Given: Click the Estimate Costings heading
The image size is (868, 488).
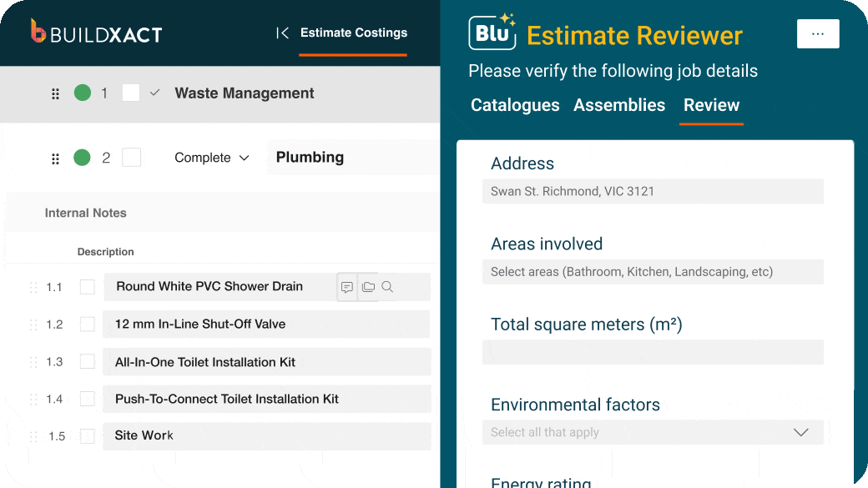Looking at the screenshot, I should [x=353, y=33].
